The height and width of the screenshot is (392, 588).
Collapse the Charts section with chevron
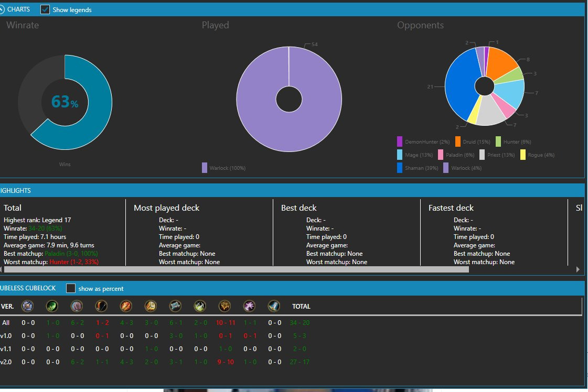(x=2, y=9)
